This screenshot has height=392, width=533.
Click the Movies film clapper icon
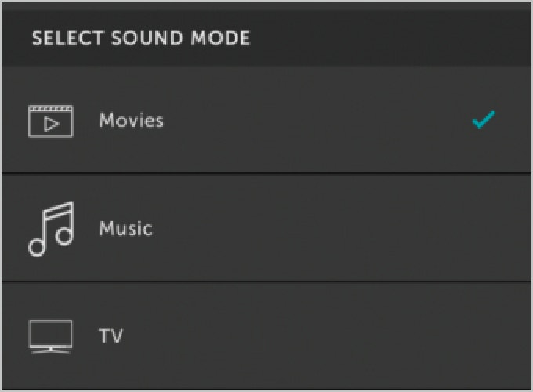(x=51, y=122)
